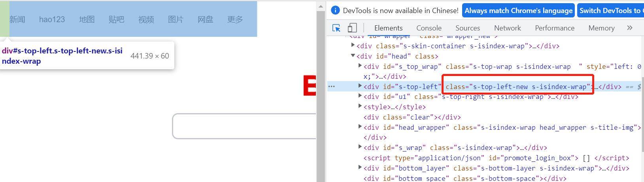Expand the div id="bottom_layer" node
This screenshot has width=644, height=182.
coord(360,167)
